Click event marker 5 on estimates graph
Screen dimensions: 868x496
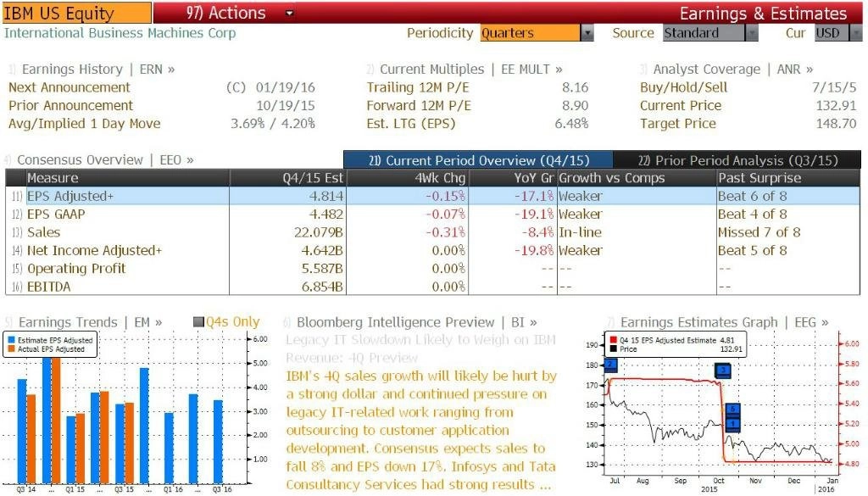coord(732,409)
